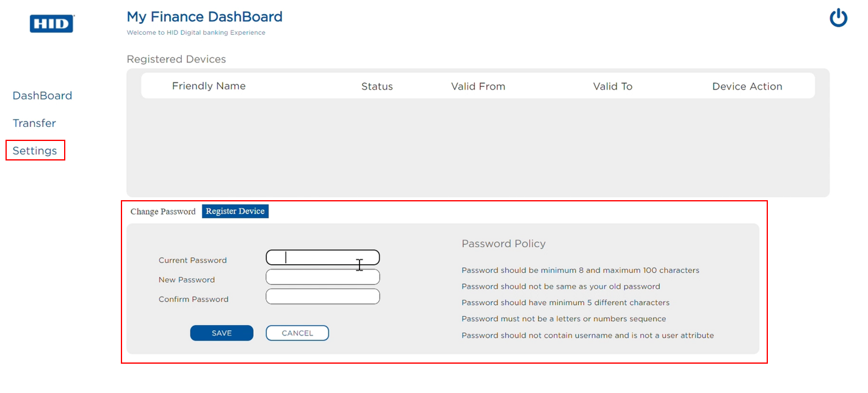Screen dimensions: 868x393
Task: Switch to the Register Device tab
Action: (235, 211)
